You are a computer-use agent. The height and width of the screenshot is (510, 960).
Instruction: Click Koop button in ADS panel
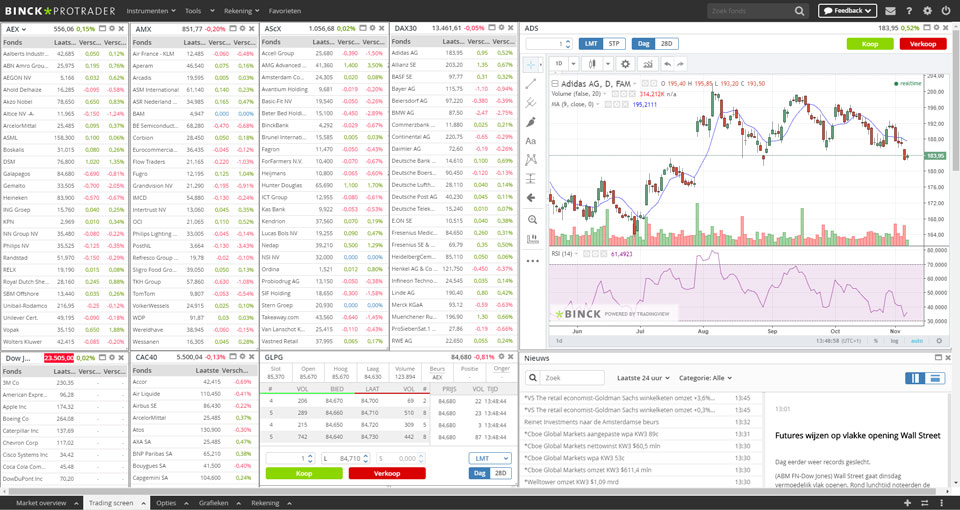(x=869, y=44)
